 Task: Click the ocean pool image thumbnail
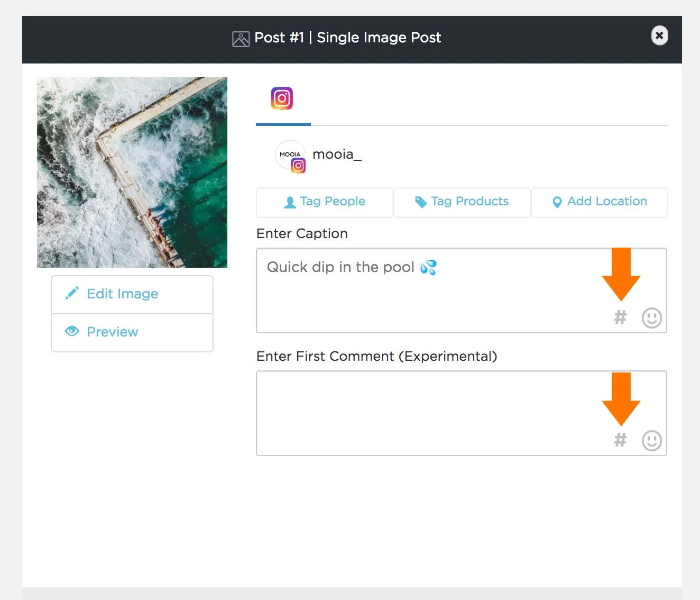tap(132, 172)
